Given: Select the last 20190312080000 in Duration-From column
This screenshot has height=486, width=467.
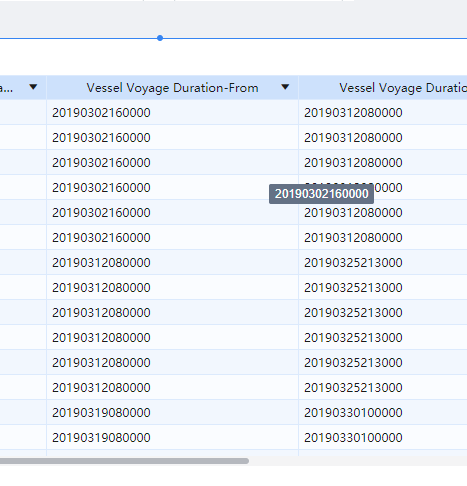Looking at the screenshot, I should point(172,388).
